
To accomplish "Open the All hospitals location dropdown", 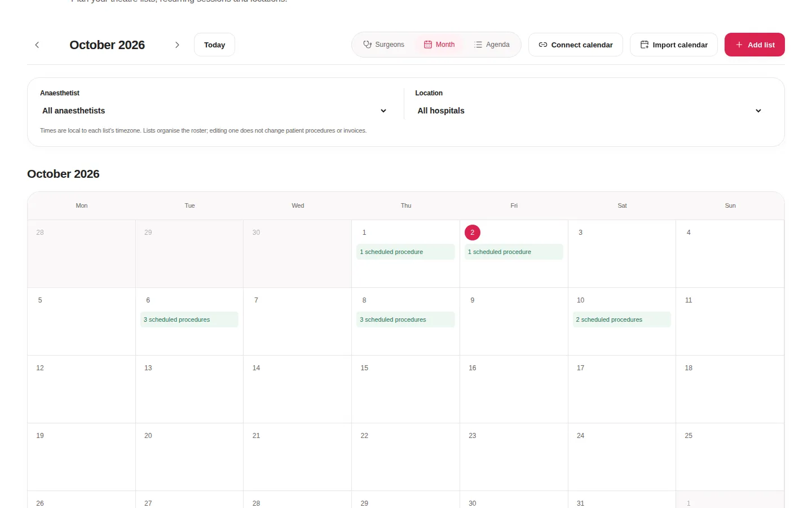I will click(x=590, y=111).
